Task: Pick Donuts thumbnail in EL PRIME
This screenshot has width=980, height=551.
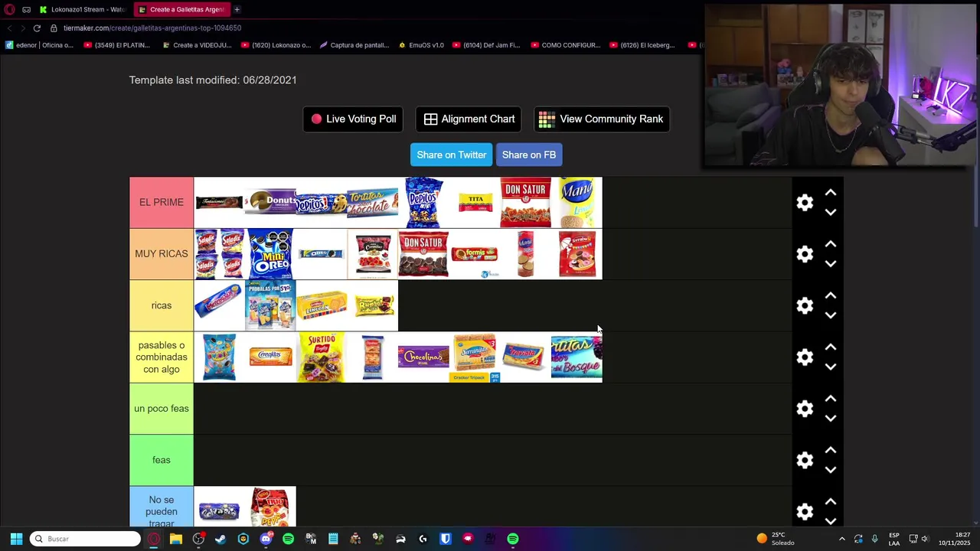Action: click(x=270, y=202)
